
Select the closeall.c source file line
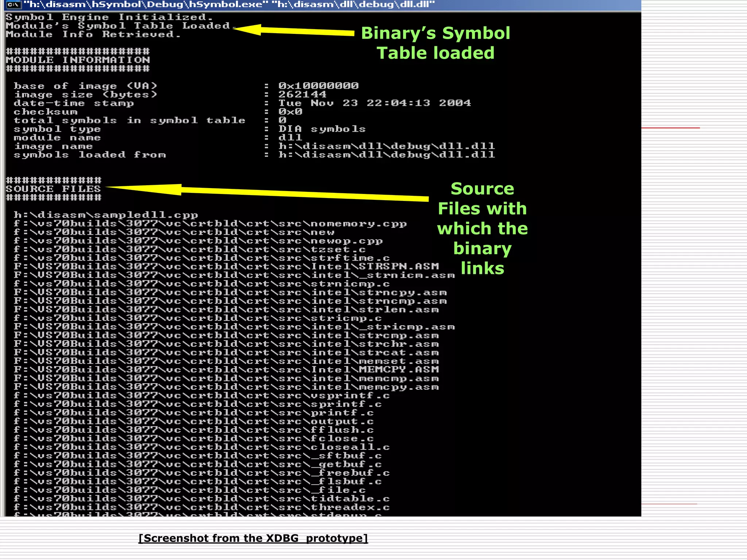coord(202,447)
